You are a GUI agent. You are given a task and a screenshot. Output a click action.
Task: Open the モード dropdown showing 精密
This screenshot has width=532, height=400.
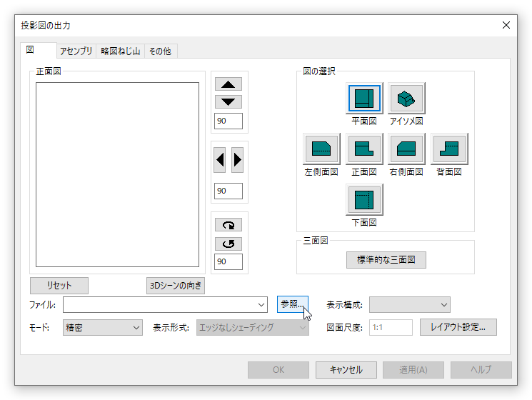(x=102, y=327)
